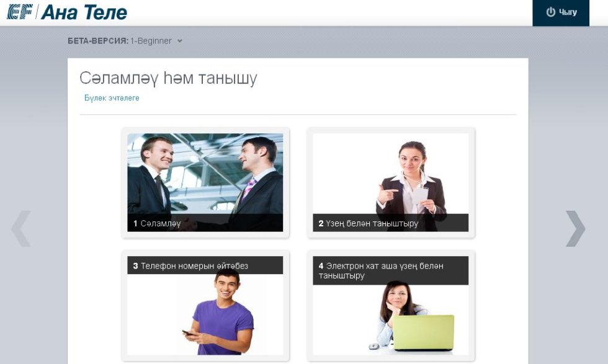608x364 pixels.
Task: Click the Ана Теле site title
Action: tap(84, 12)
